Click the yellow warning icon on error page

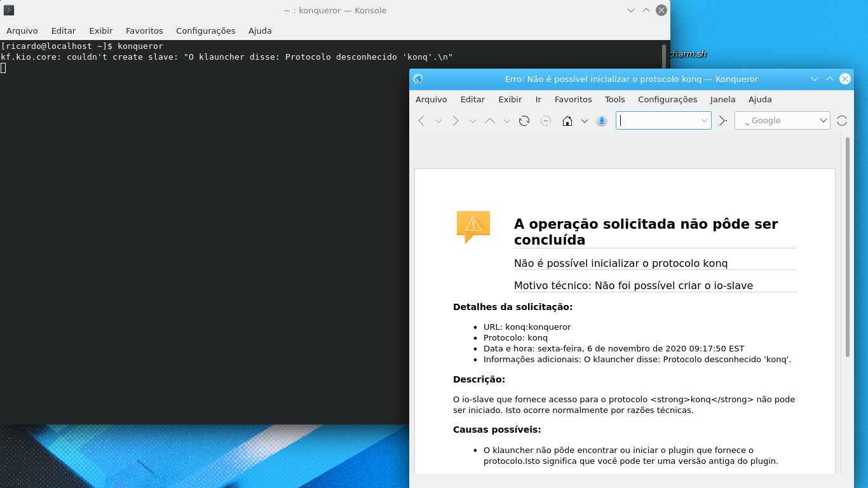pos(473,227)
